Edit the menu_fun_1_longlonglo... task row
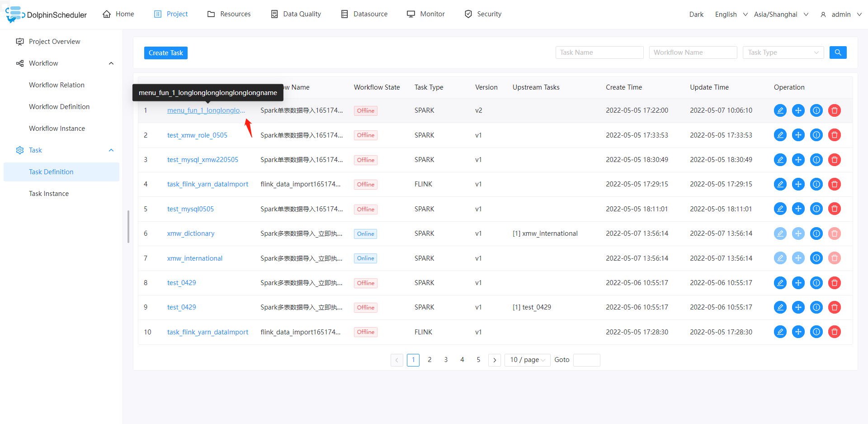The width and height of the screenshot is (868, 424). tap(780, 110)
